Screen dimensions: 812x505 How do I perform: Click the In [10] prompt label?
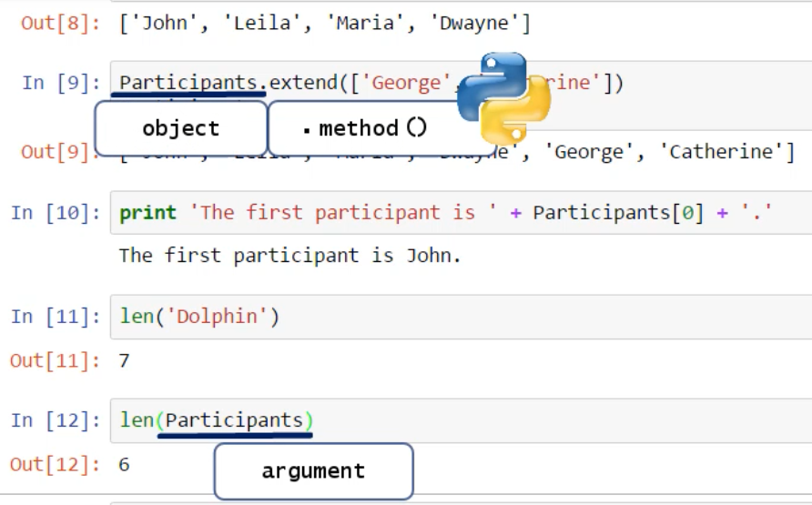[x=56, y=213]
